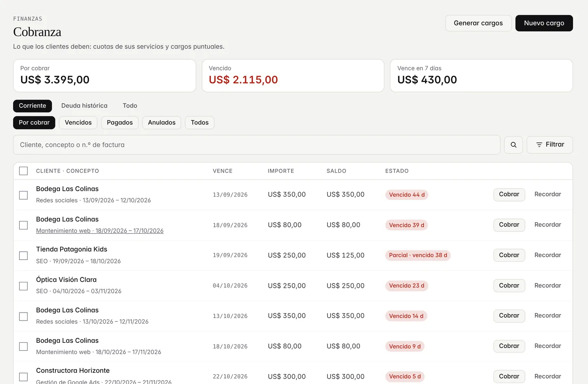588x384 pixels.
Task: Click the magnifier search button
Action: pos(513,145)
